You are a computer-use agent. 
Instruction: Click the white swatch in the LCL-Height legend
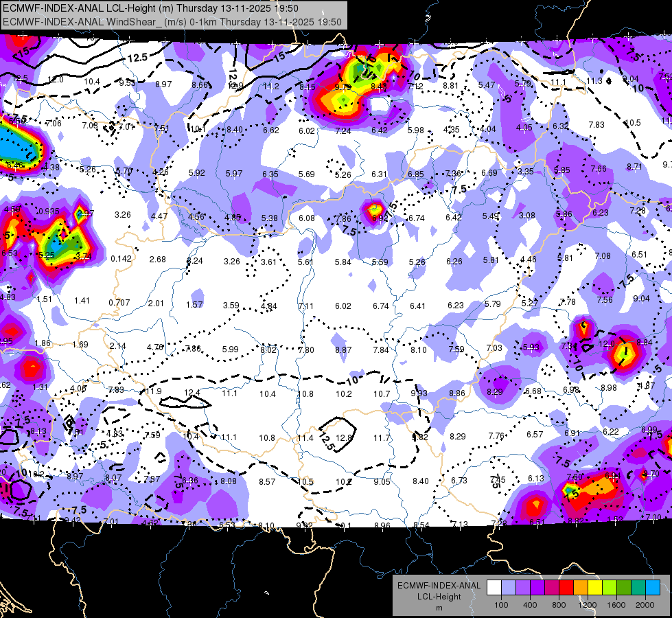point(494,588)
